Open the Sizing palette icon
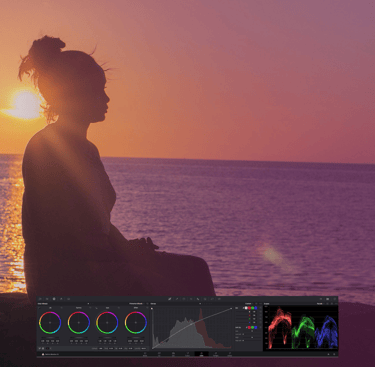The width and height of the screenshot is (375, 367). [x=212, y=299]
